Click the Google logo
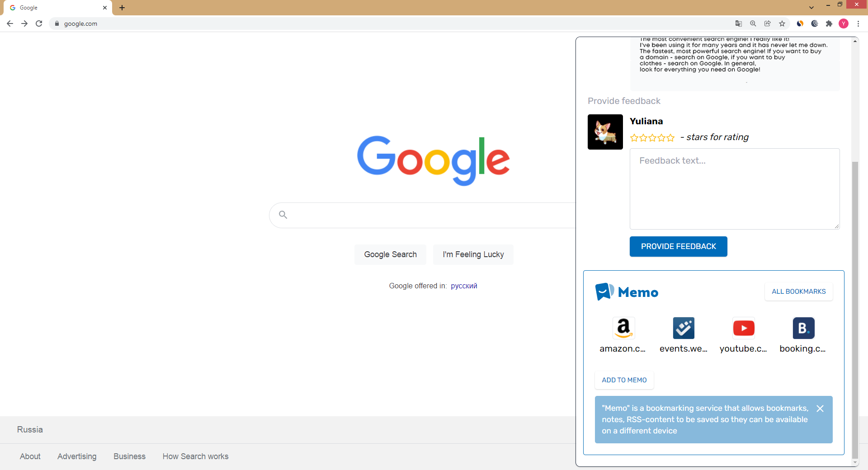The image size is (868, 470). coord(434,160)
